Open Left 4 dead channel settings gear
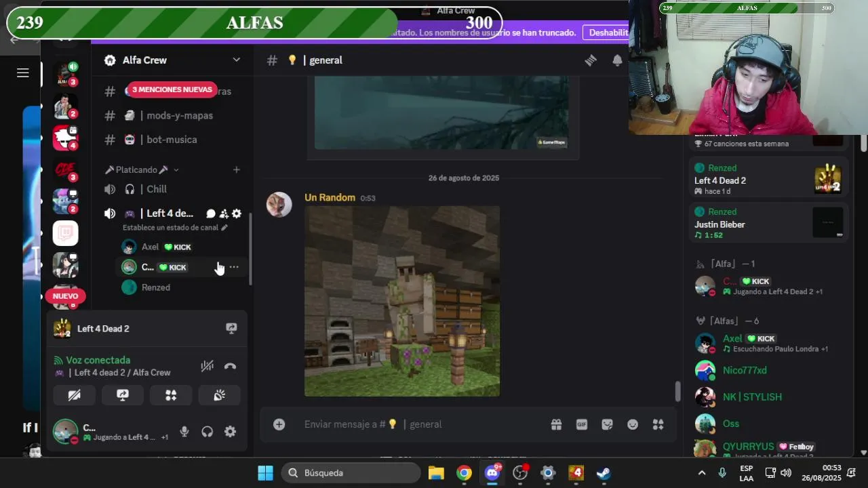 pyautogui.click(x=237, y=213)
